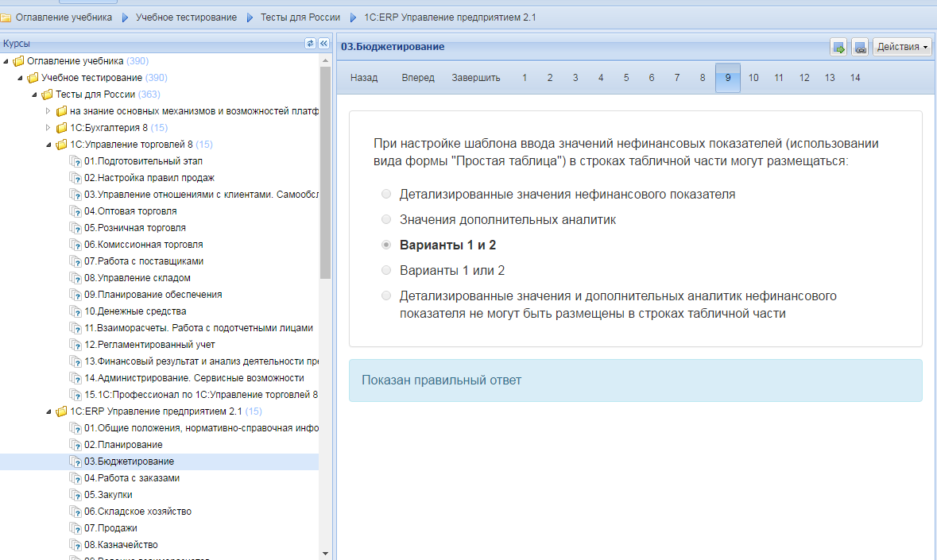Open Тесты для России in the breadcrumb
Viewport: 937px width, 560px height.
(300, 17)
